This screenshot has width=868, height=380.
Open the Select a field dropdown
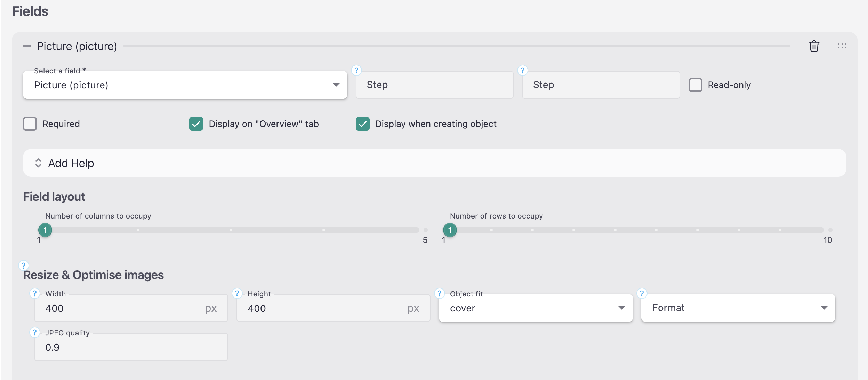[185, 85]
